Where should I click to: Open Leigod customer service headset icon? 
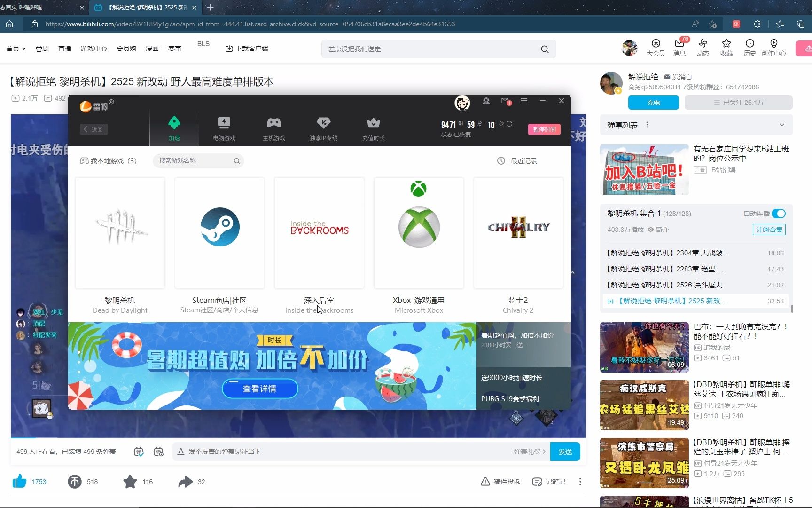tap(486, 101)
